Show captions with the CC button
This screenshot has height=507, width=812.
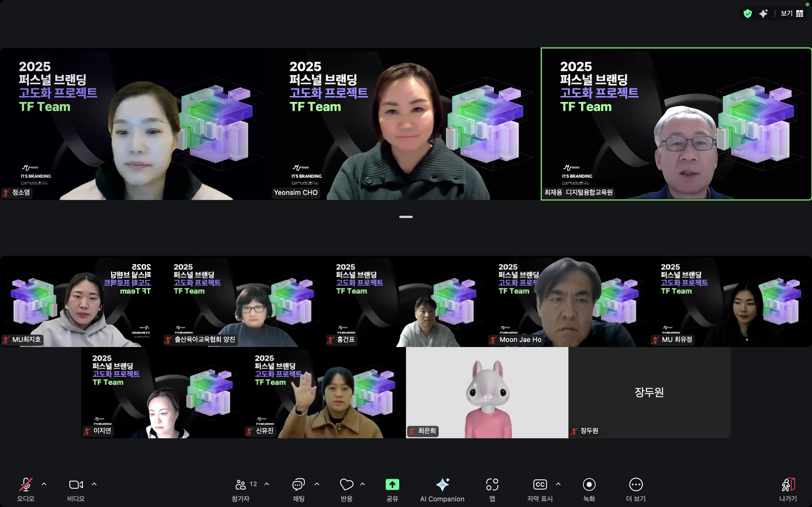click(540, 484)
